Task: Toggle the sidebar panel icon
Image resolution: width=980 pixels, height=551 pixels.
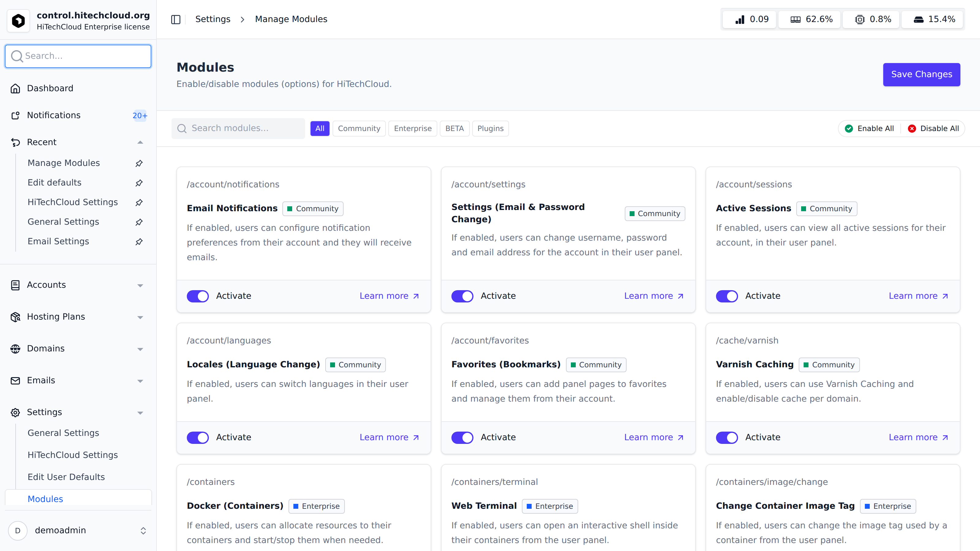Action: (x=176, y=19)
